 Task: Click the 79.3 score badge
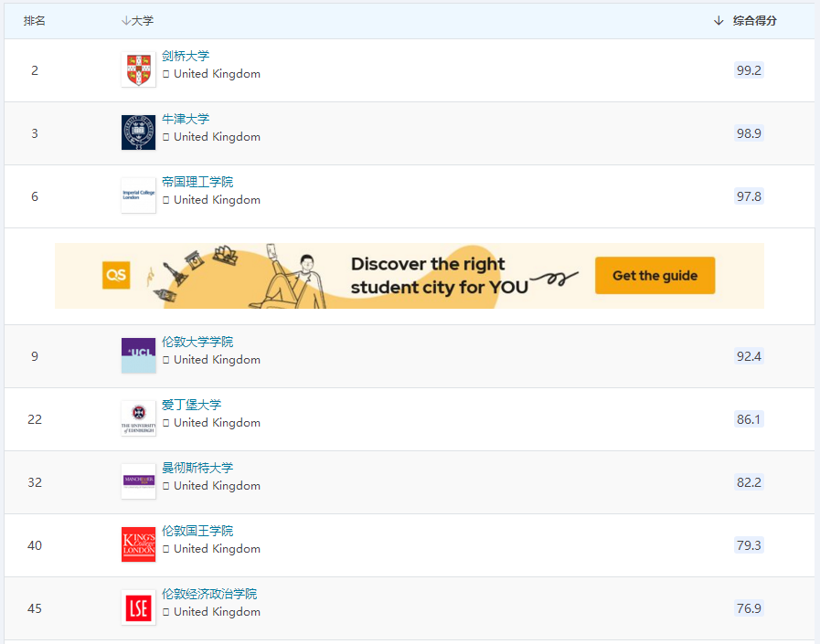tap(749, 545)
